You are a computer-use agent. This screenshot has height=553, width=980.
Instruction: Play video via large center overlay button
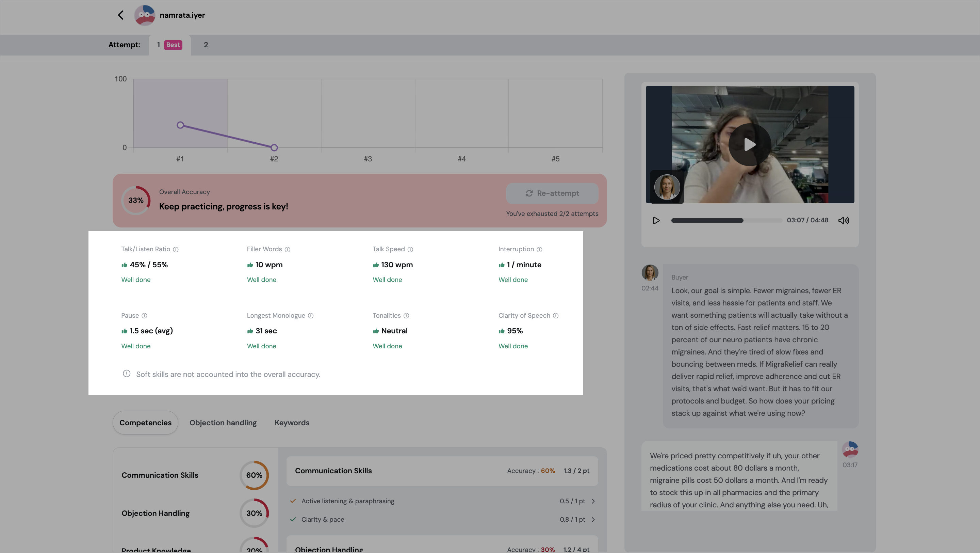tap(749, 145)
